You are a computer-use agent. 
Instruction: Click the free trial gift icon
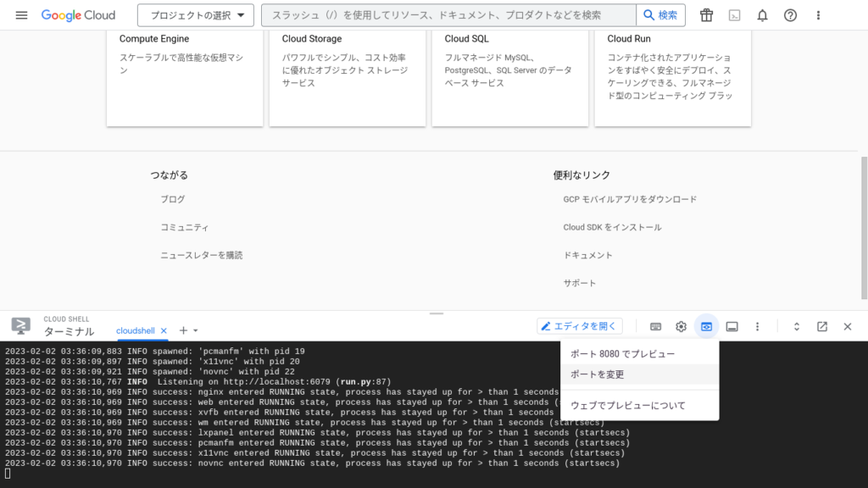(706, 15)
